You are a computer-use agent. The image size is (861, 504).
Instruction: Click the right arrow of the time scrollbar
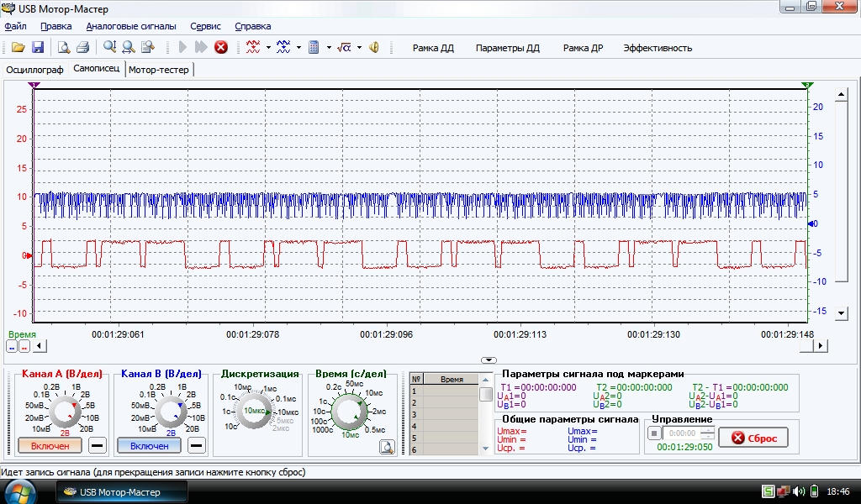821,345
